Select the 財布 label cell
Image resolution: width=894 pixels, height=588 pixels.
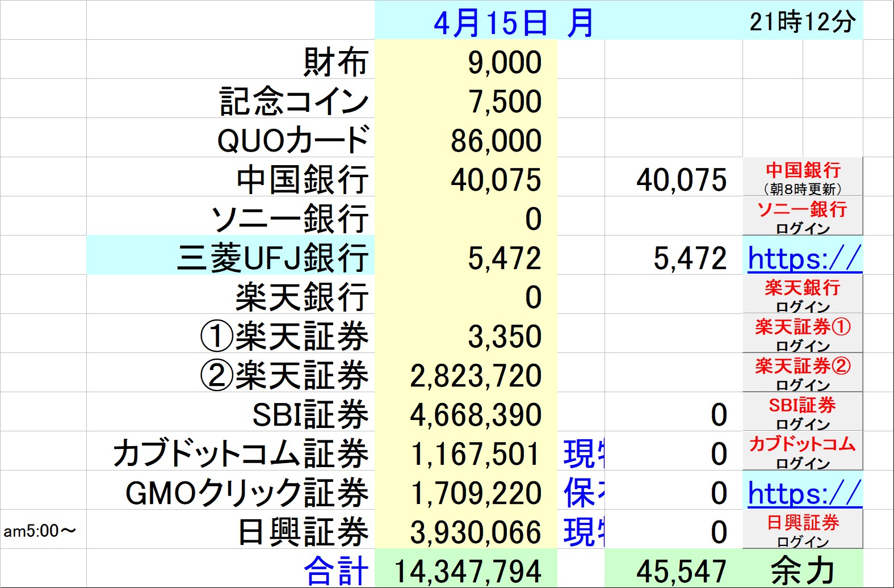230,60
